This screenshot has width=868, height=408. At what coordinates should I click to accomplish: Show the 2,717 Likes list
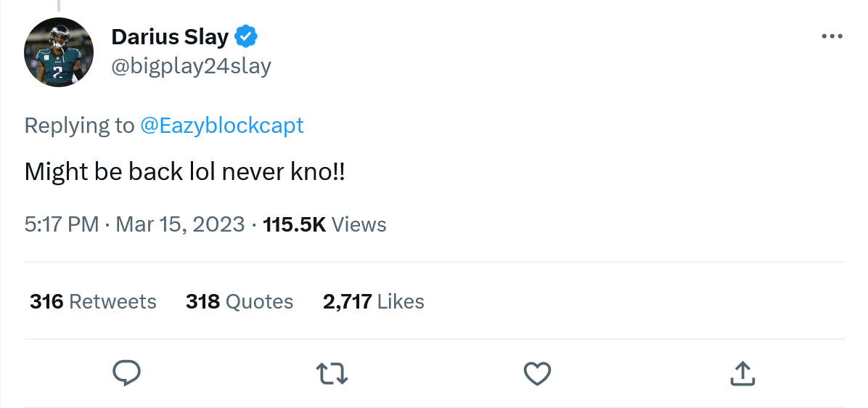(373, 301)
